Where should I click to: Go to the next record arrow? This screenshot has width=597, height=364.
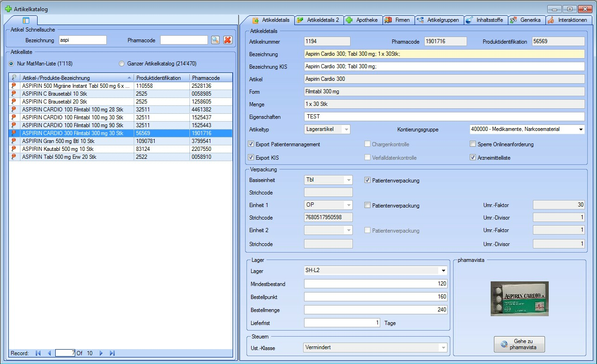pos(101,353)
